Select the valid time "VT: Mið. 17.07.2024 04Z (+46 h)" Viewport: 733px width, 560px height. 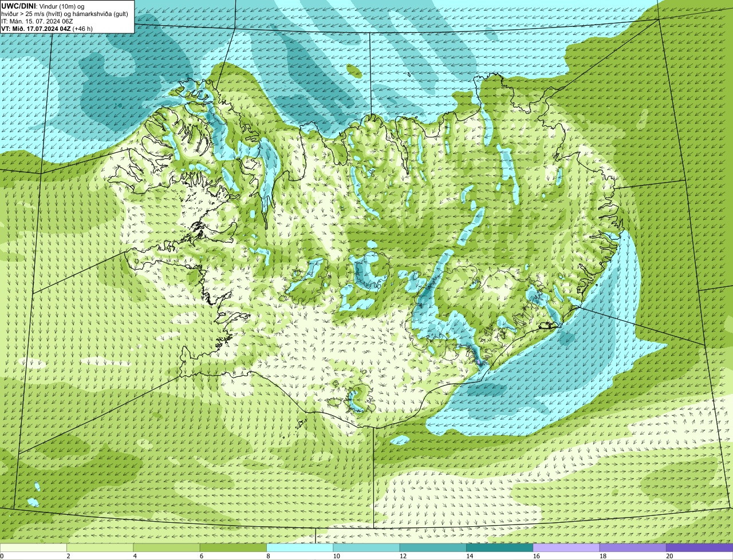(x=47, y=28)
